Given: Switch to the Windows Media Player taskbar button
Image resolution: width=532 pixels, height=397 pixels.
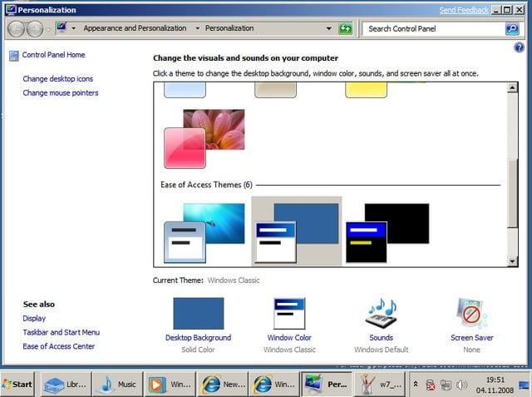Looking at the screenshot, I should (x=170, y=385).
